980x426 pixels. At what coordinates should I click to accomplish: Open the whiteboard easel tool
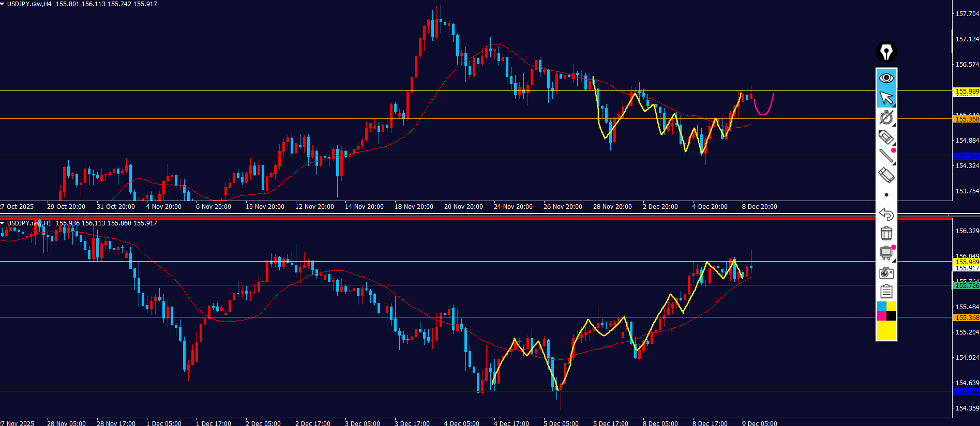click(886, 253)
